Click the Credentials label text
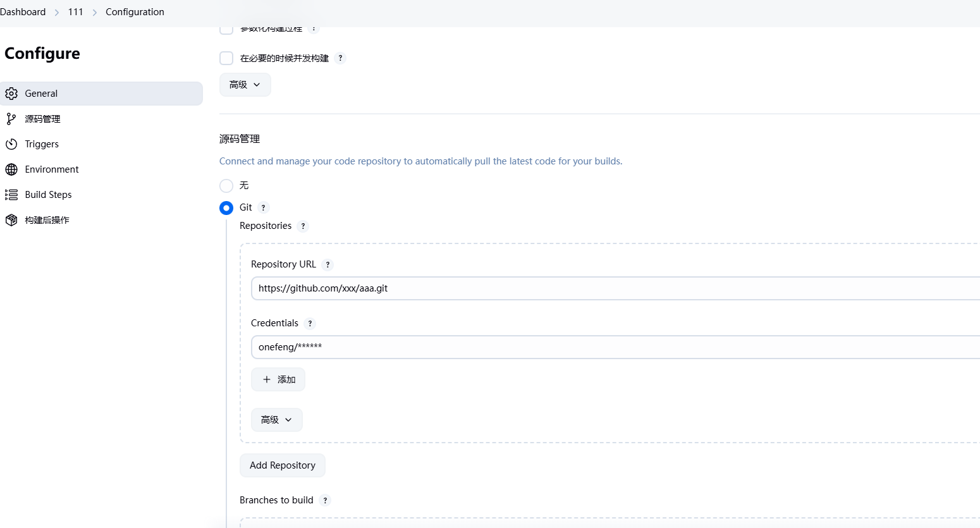Screen dimensions: 980x528 click(x=274, y=323)
